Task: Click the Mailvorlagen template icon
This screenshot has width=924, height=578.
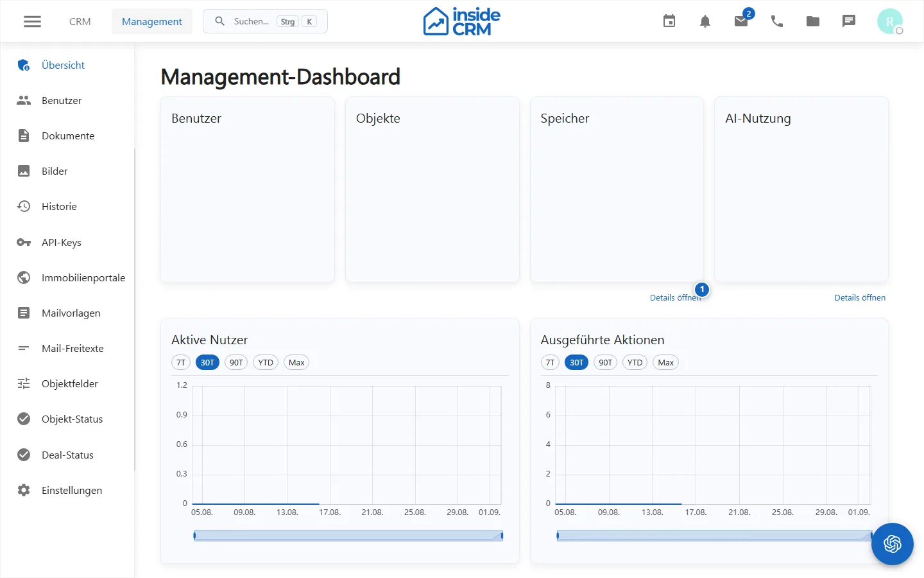Action: tap(24, 313)
